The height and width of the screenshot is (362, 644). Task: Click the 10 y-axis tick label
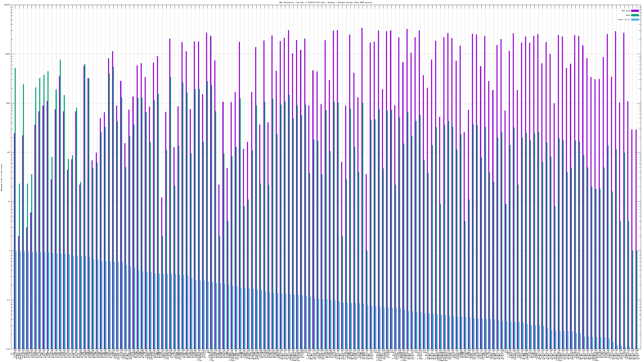[x=9, y=202]
